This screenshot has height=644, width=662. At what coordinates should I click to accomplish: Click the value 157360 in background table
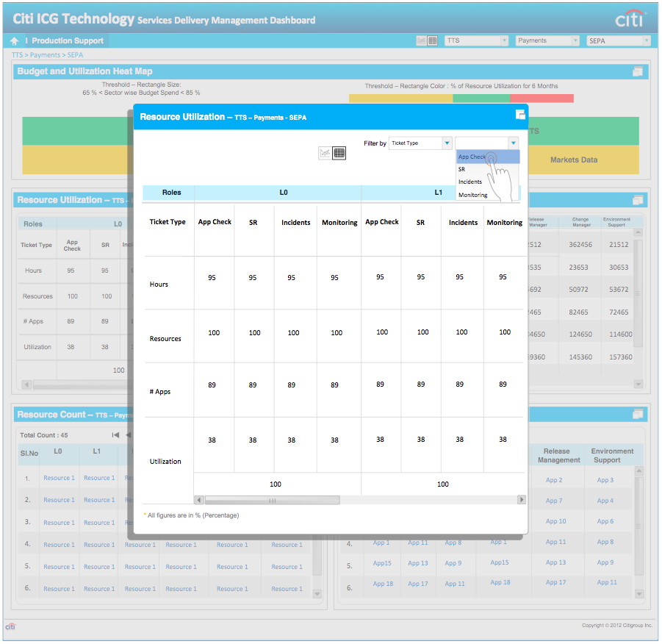621,357
